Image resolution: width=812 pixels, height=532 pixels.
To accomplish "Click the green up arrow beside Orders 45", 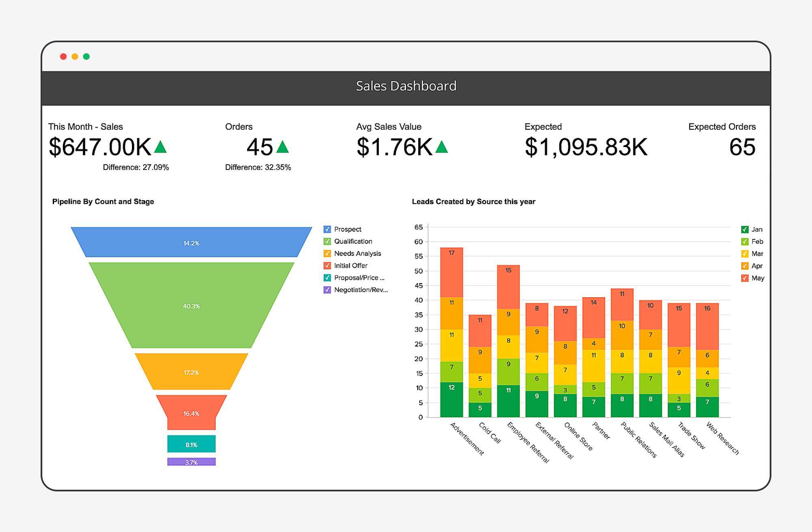I will click(x=282, y=147).
